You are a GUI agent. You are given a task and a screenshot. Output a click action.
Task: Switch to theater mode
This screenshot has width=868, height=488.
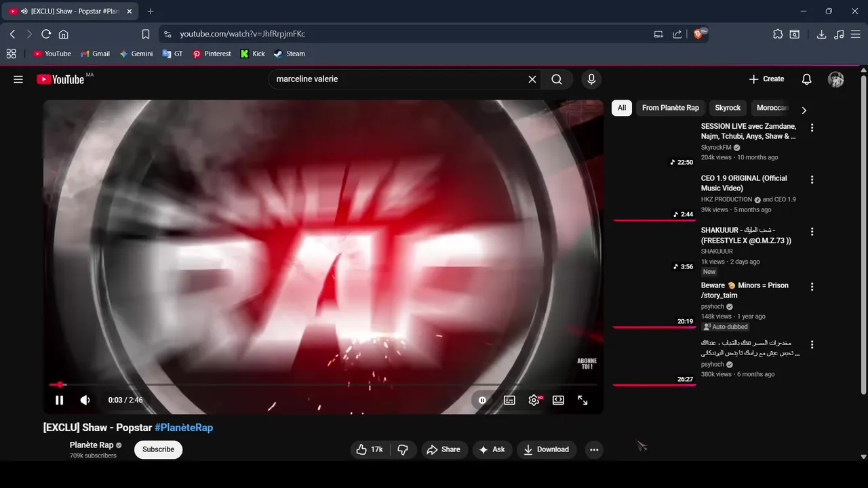coord(558,400)
